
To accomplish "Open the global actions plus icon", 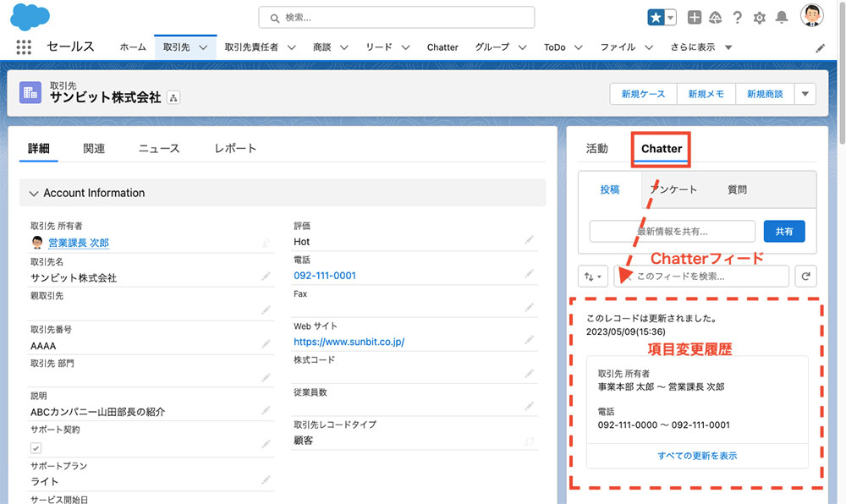I will pyautogui.click(x=695, y=18).
